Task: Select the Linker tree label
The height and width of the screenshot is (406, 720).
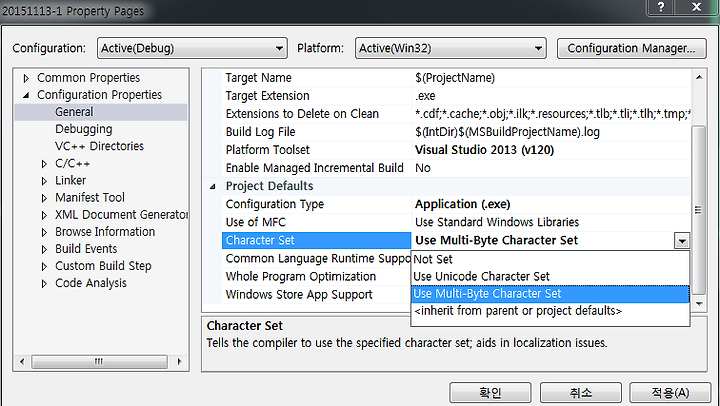Action: (x=70, y=180)
